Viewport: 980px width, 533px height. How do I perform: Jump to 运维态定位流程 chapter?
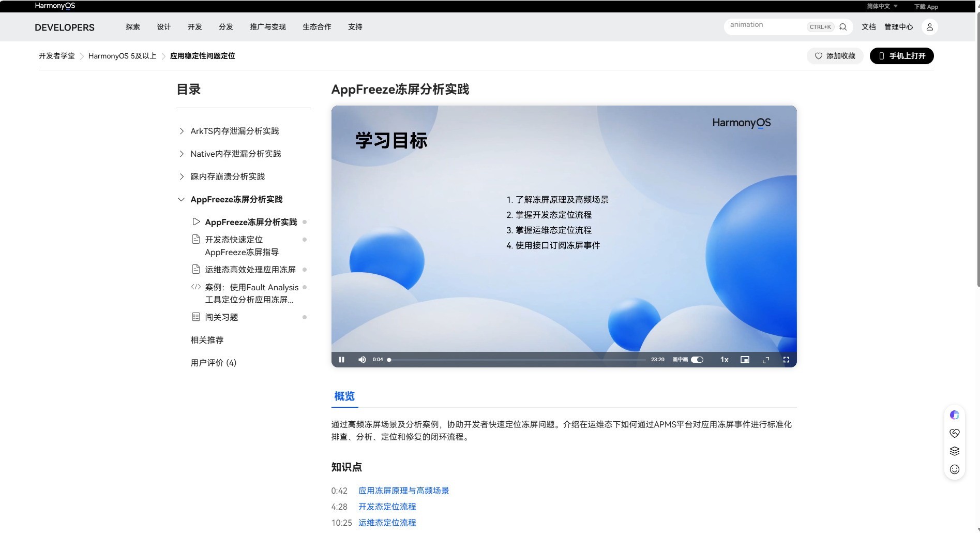point(387,523)
